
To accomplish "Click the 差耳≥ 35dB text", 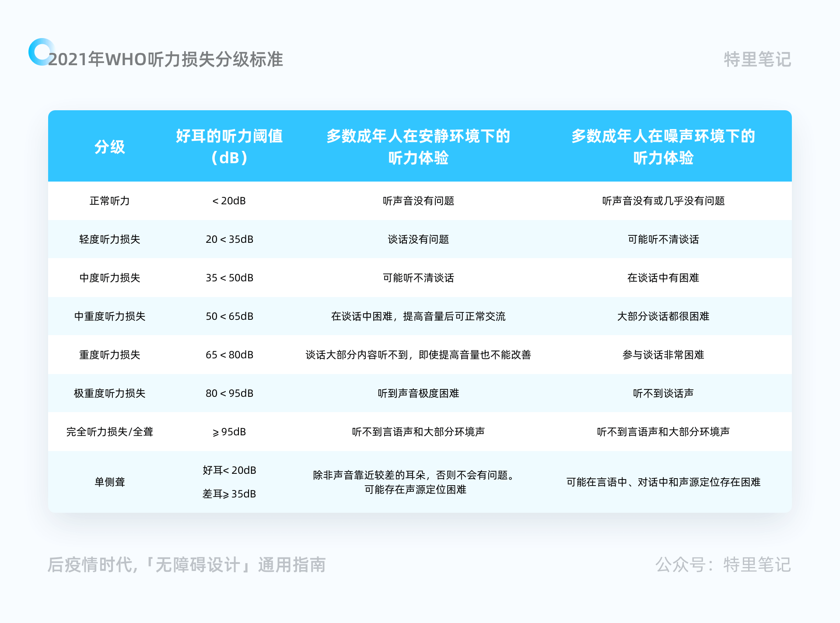I will pyautogui.click(x=229, y=494).
